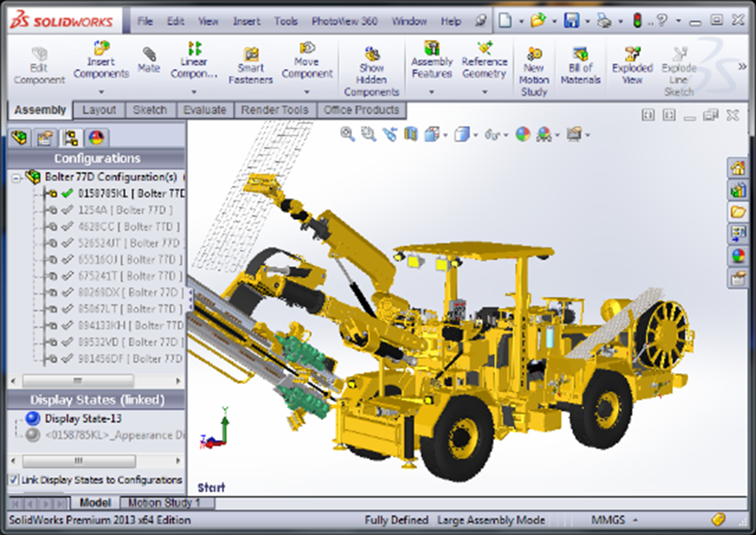The image size is (756, 535).
Task: Open Reference Geometry tool
Action: (484, 60)
